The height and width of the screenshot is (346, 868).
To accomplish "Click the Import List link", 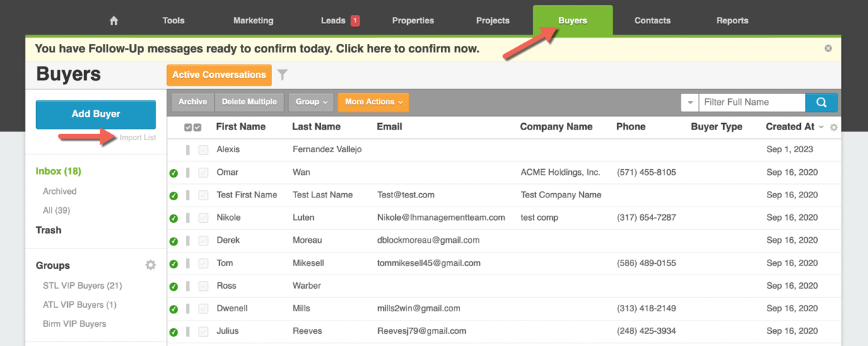I will (x=138, y=137).
